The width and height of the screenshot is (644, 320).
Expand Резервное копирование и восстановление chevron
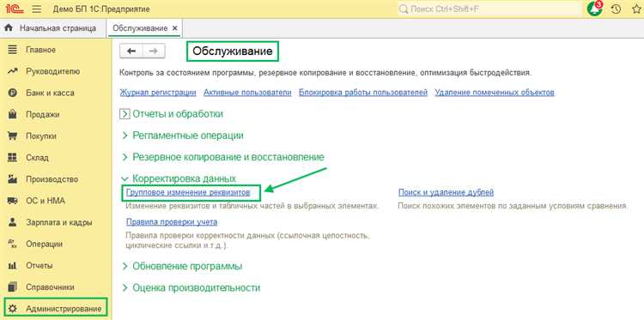125,157
